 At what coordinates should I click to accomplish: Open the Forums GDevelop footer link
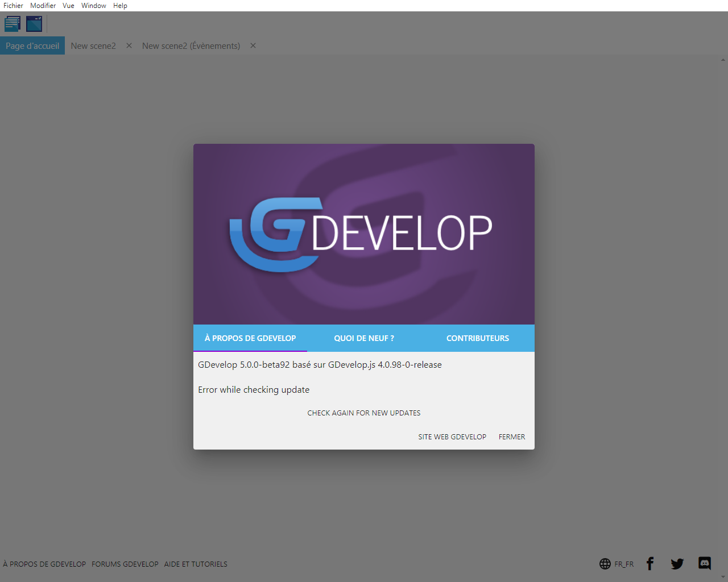point(125,564)
